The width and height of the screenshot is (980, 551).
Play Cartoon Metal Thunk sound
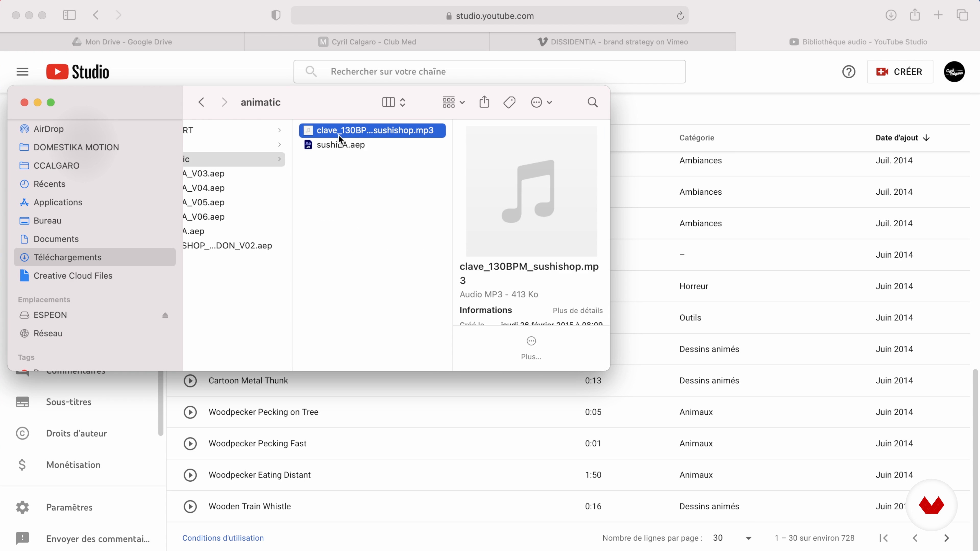click(x=190, y=381)
